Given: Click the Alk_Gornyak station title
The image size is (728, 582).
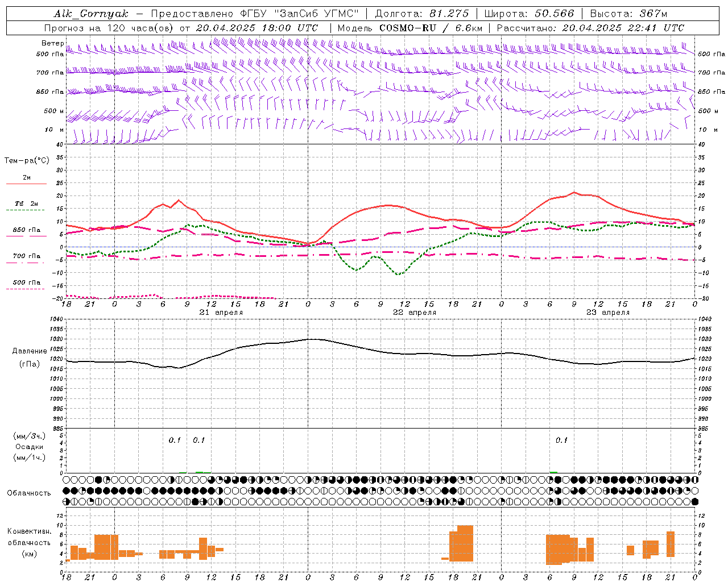Looking at the screenshot, I should [92, 14].
